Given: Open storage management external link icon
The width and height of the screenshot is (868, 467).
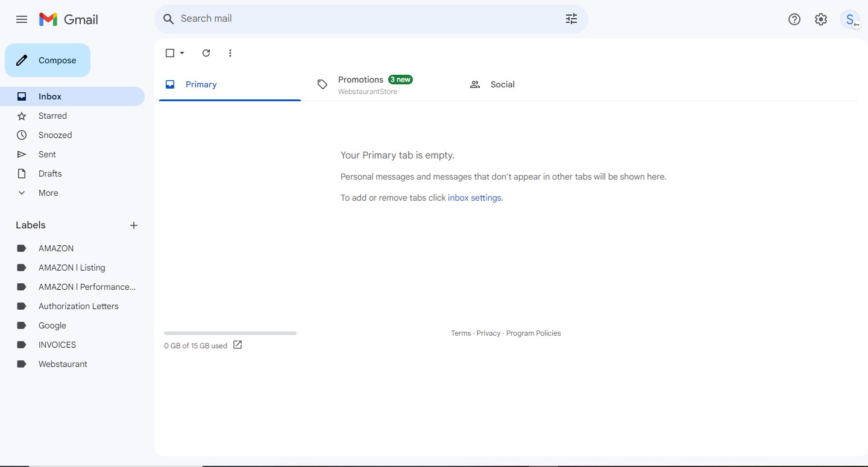Looking at the screenshot, I should click(x=237, y=345).
